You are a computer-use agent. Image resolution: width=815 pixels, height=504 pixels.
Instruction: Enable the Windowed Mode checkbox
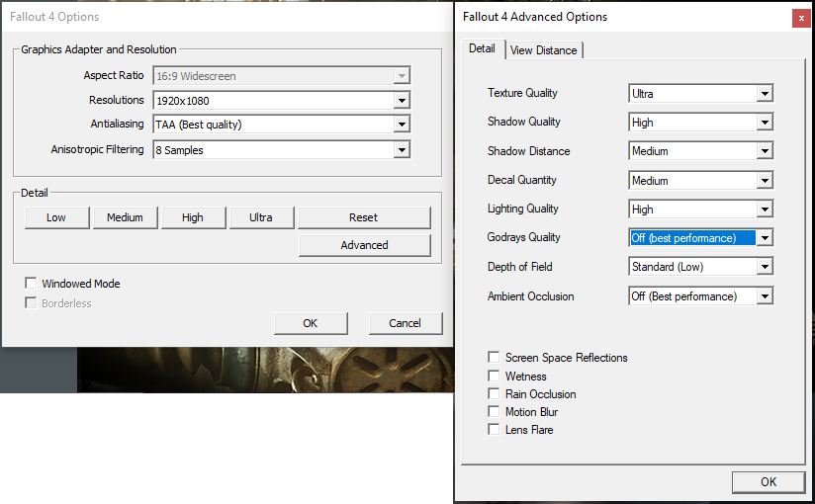pos(32,284)
